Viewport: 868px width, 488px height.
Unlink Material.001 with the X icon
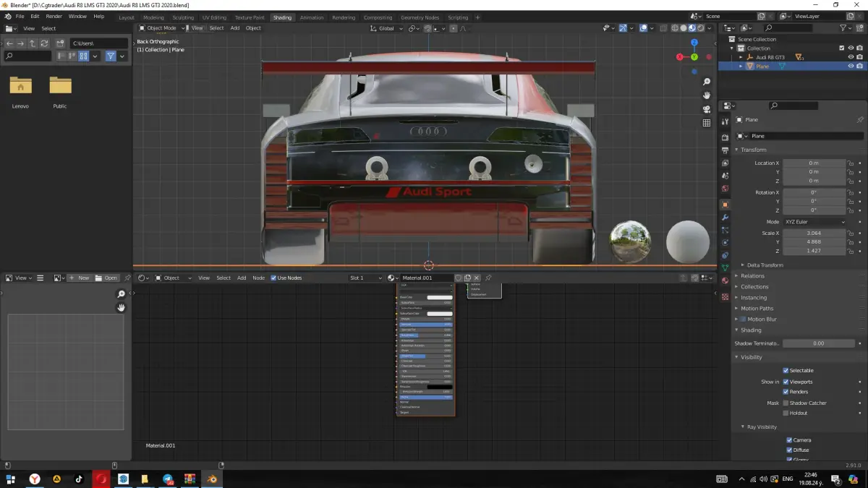point(477,278)
